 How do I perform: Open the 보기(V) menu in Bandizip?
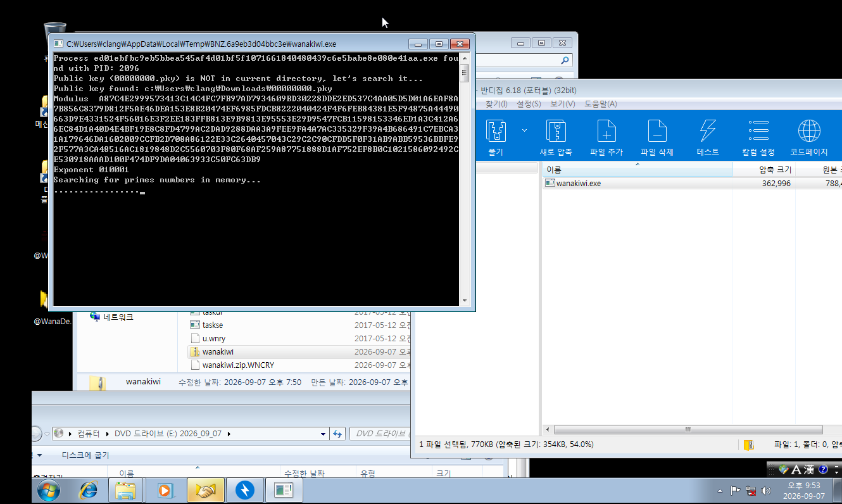pyautogui.click(x=562, y=104)
